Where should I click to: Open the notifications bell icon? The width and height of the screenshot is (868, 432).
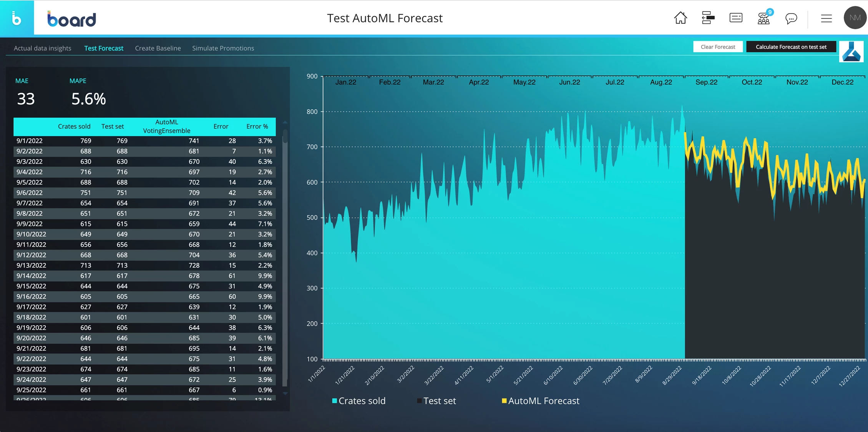[764, 18]
